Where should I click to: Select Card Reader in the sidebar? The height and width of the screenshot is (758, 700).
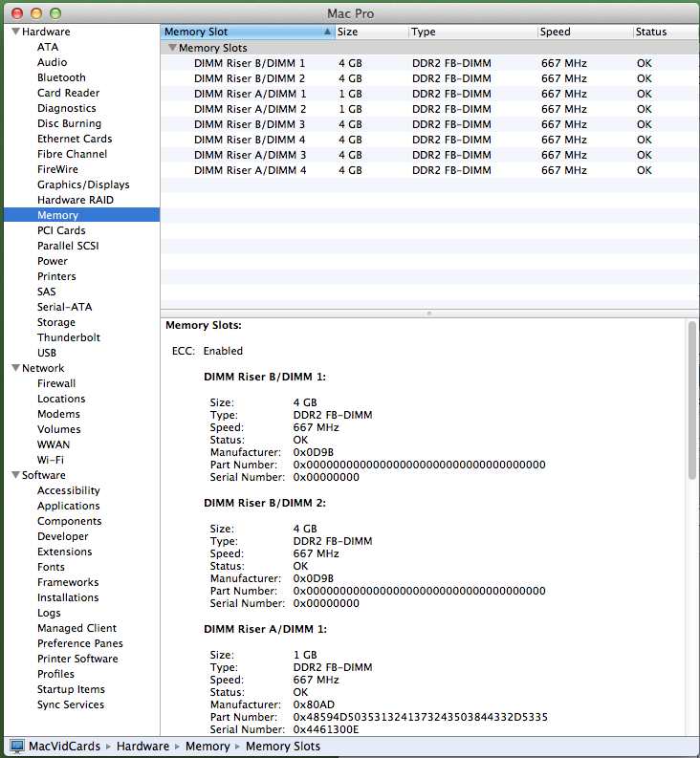(x=68, y=93)
